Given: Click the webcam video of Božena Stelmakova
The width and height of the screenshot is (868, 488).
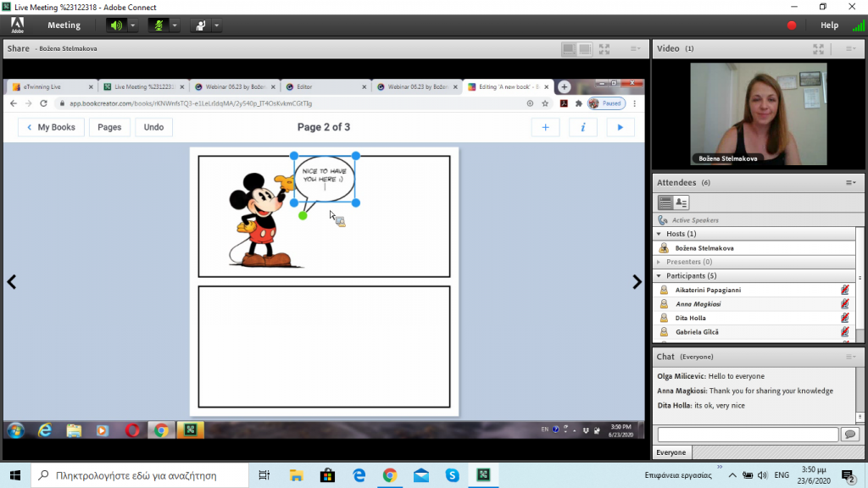Looking at the screenshot, I should pyautogui.click(x=759, y=114).
